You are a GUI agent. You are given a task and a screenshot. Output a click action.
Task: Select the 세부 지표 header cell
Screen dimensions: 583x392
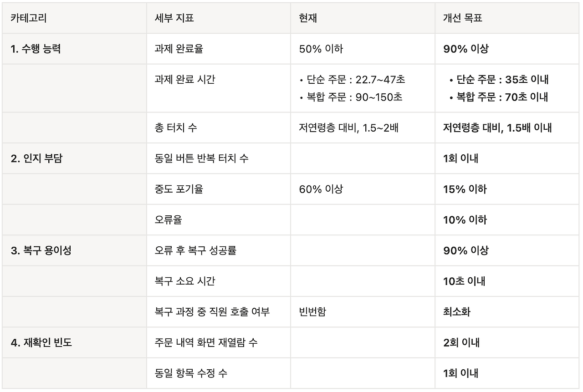219,18
